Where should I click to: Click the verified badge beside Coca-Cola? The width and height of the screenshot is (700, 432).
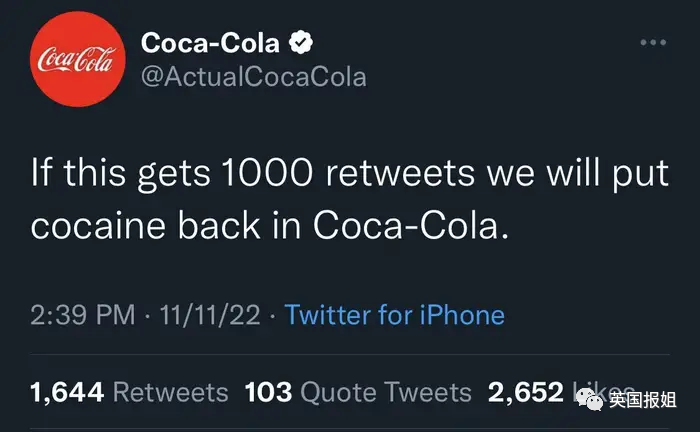click(x=301, y=43)
